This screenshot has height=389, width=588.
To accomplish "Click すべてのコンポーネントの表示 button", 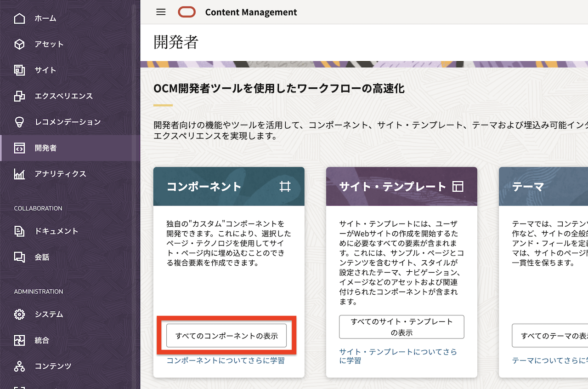I will click(x=226, y=336).
